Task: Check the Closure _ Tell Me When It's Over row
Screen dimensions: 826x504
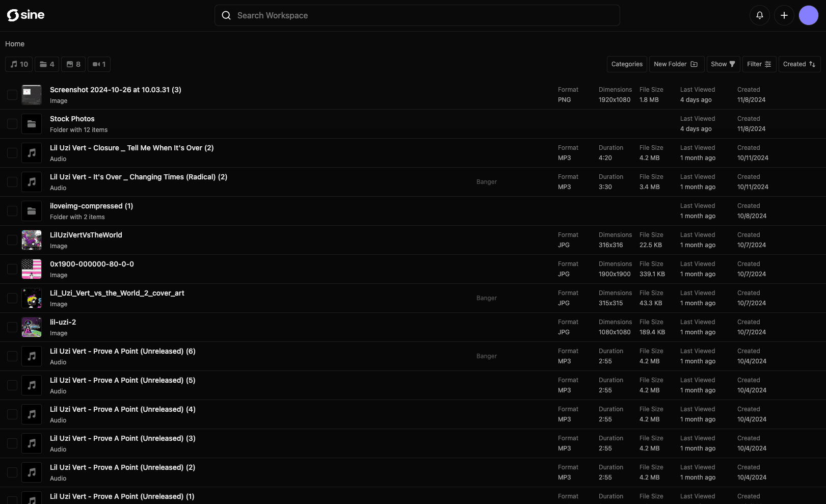Action: click(x=12, y=153)
